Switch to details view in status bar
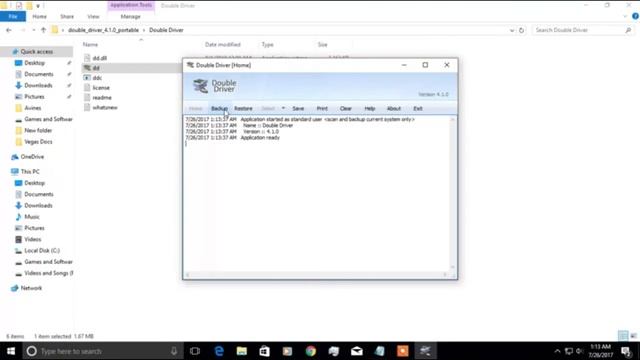This screenshot has height=360, width=640. point(623,336)
